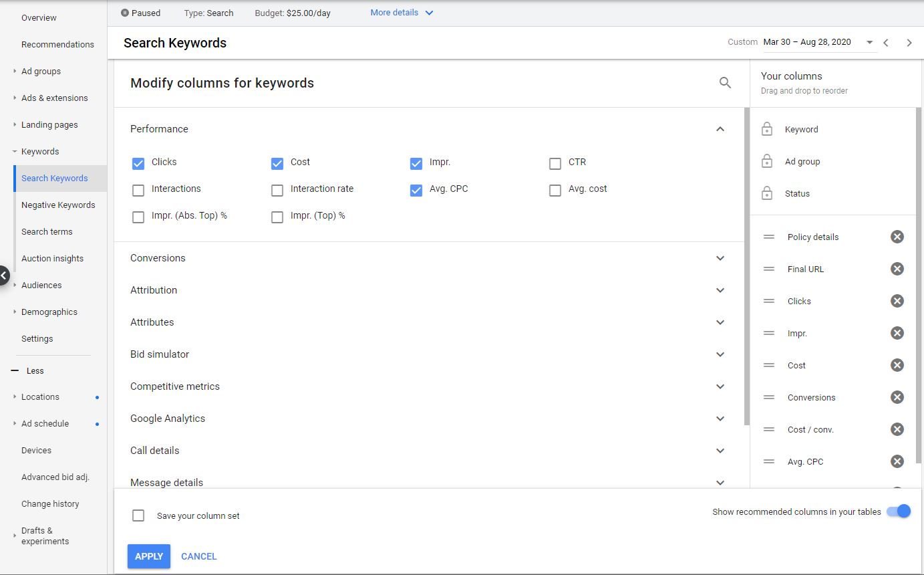This screenshot has height=575, width=924.
Task: Click the lock icon beside Status
Action: coord(767,193)
